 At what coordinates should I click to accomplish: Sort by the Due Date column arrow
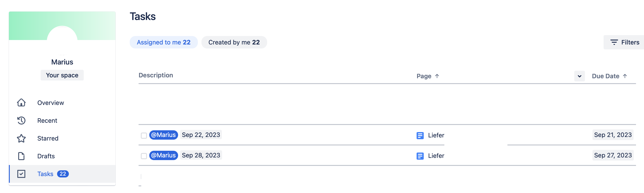click(625, 76)
